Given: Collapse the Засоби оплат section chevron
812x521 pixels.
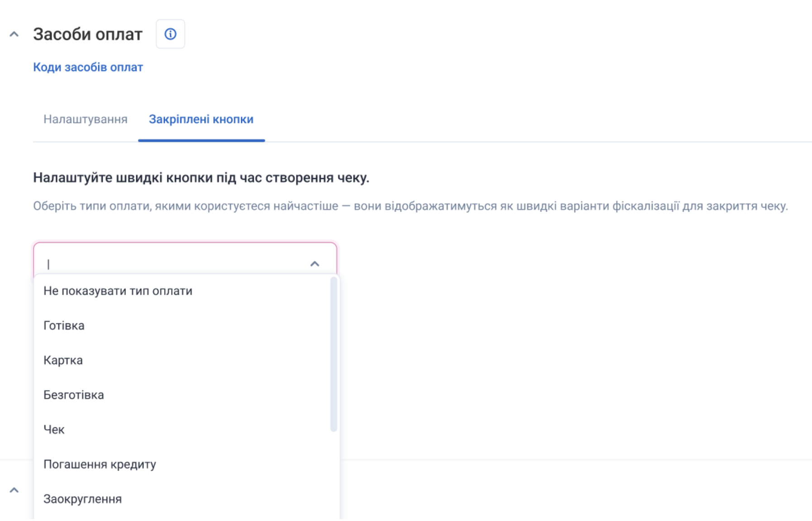Looking at the screenshot, I should point(14,34).
